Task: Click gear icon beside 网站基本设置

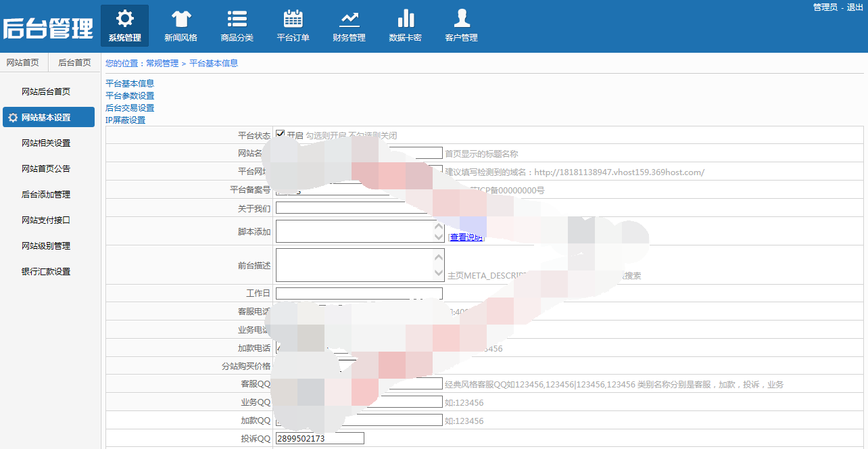Action: point(13,118)
